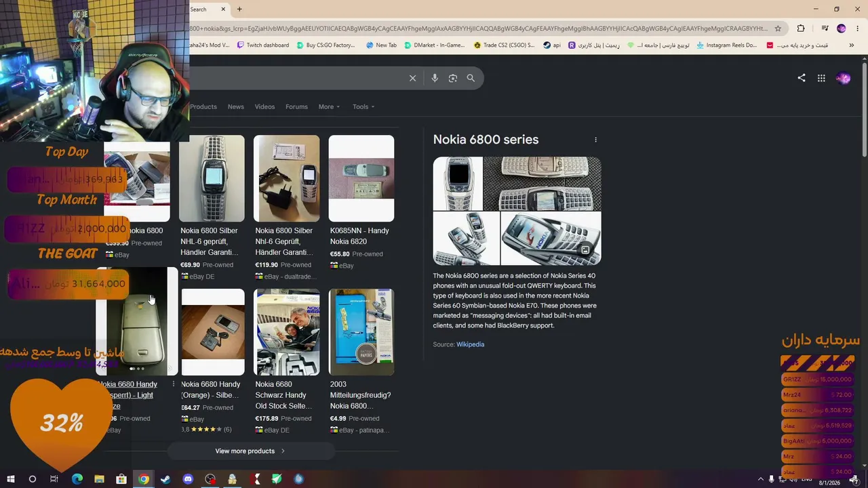Open the New Tab bookmark
This screenshot has width=868, height=488.
pyautogui.click(x=381, y=45)
